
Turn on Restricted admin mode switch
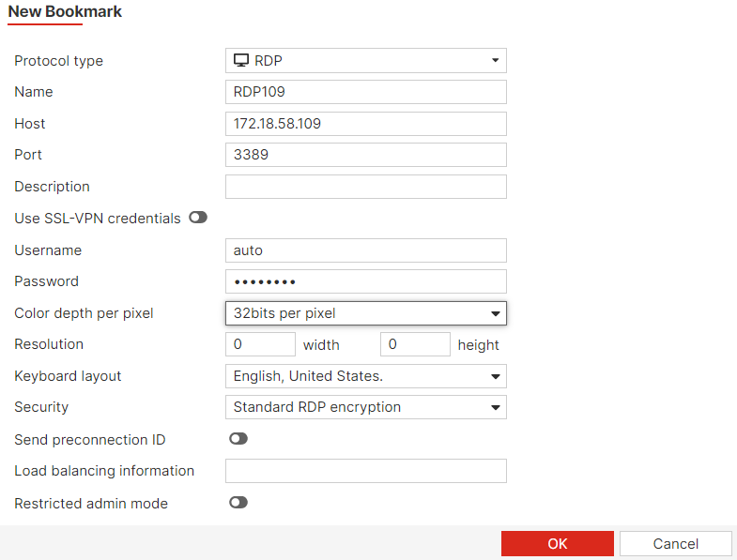[238, 503]
